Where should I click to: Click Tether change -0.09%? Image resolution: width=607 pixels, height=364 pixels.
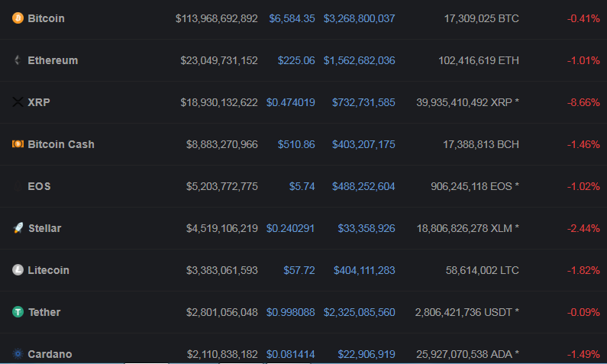583,312
